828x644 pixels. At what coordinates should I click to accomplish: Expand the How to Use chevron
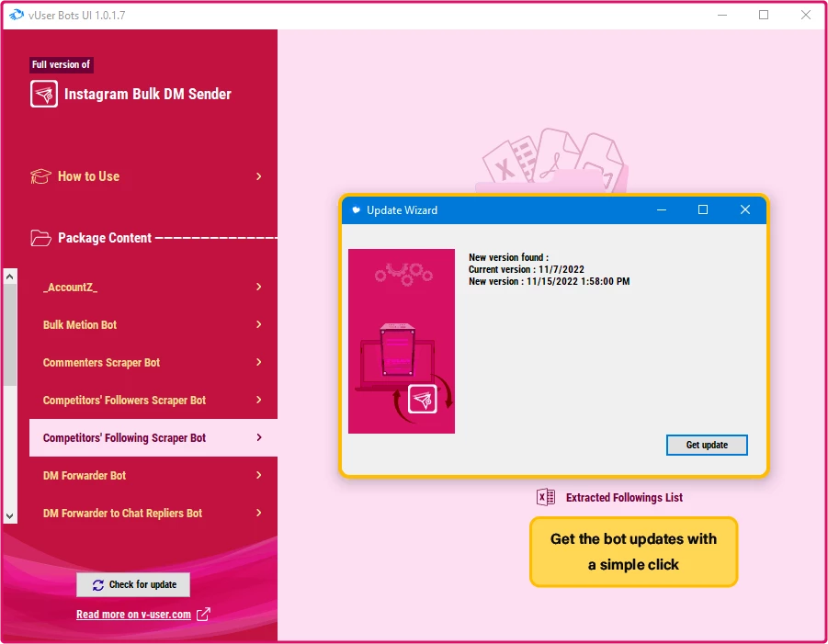pos(259,176)
